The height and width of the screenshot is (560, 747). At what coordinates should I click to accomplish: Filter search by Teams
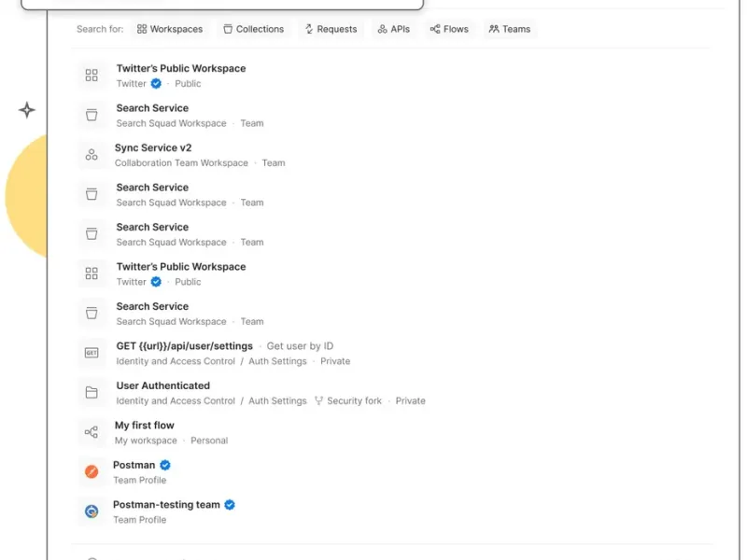tap(509, 29)
